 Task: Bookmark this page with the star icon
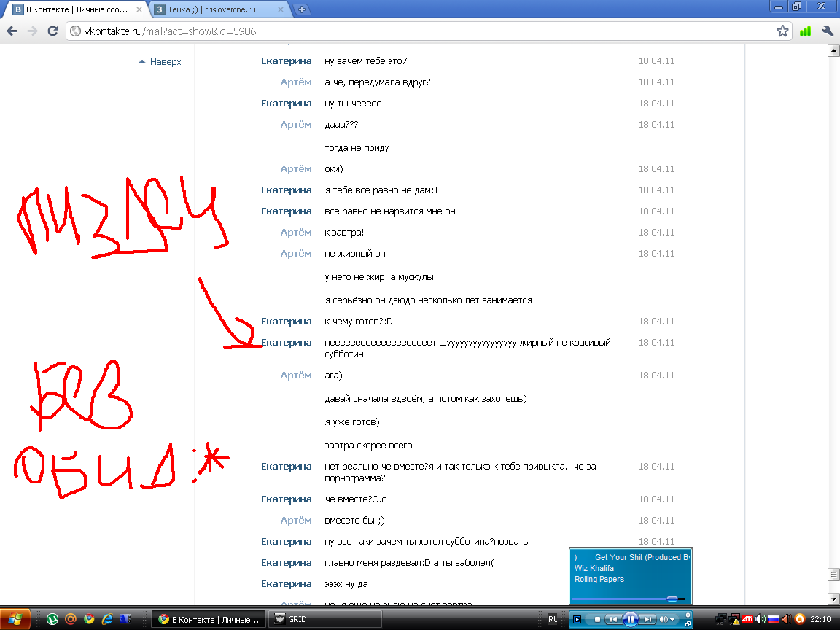tap(782, 31)
